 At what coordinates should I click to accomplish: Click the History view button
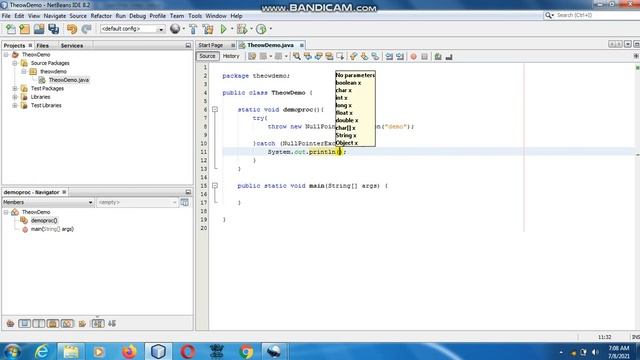(231, 56)
